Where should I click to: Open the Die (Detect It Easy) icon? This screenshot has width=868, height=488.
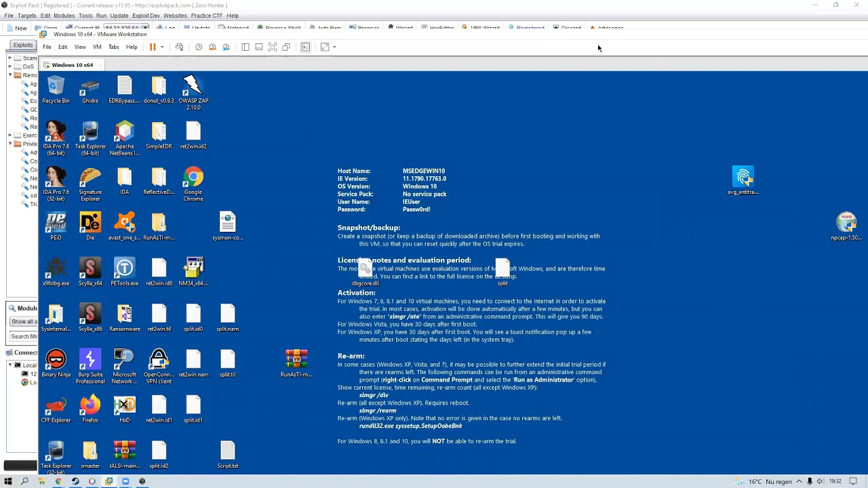click(90, 226)
